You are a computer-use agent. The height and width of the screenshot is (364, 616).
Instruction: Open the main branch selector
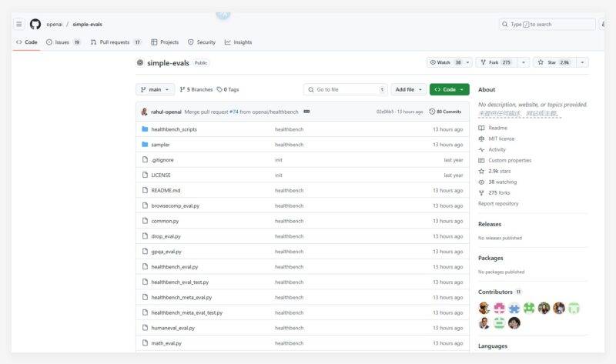click(x=156, y=89)
